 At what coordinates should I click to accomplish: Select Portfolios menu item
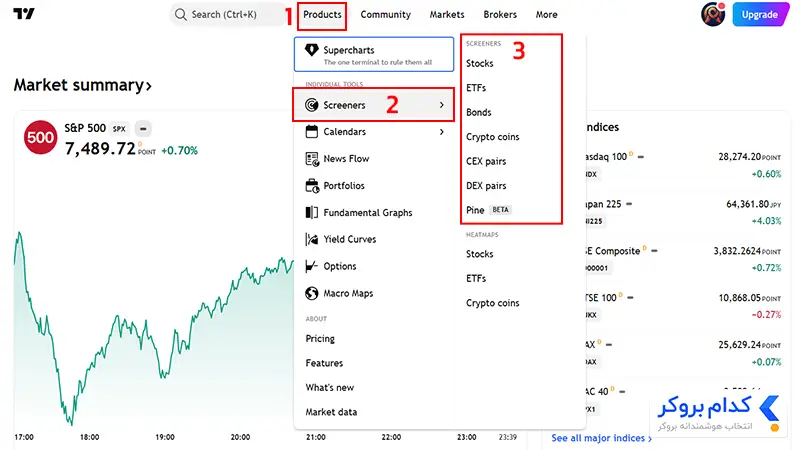[374, 186]
